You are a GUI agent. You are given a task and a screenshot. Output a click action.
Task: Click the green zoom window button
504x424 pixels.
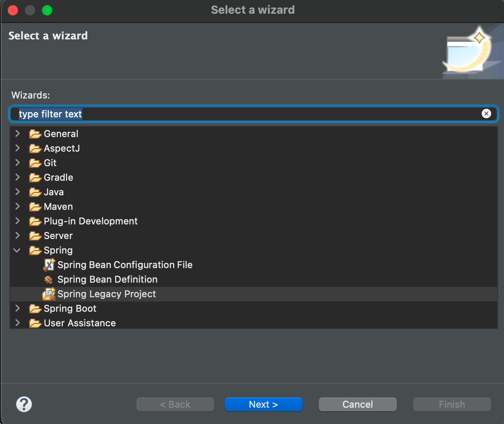click(47, 10)
